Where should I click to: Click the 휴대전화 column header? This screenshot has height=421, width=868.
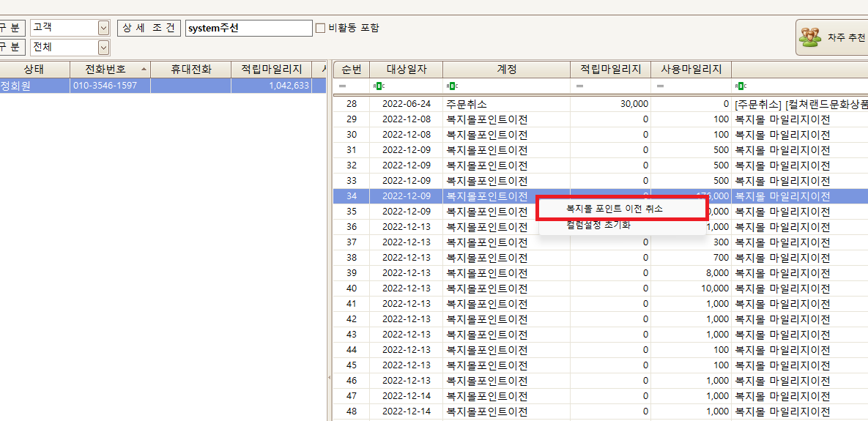pyautogui.click(x=190, y=70)
